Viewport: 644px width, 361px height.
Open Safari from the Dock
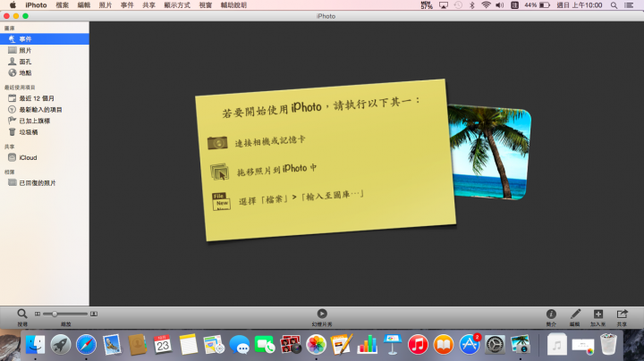[x=86, y=344]
